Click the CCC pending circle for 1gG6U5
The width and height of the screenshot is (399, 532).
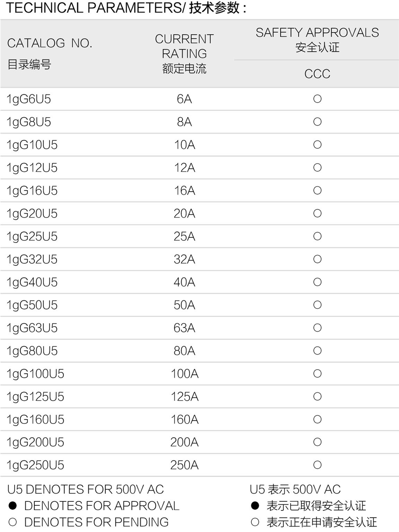[317, 99]
